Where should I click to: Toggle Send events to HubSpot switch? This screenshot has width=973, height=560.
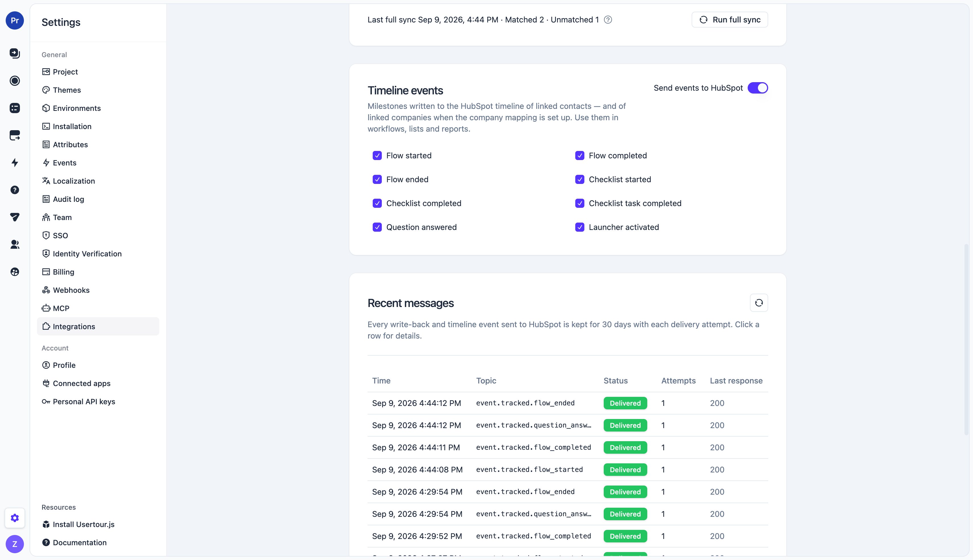(757, 88)
